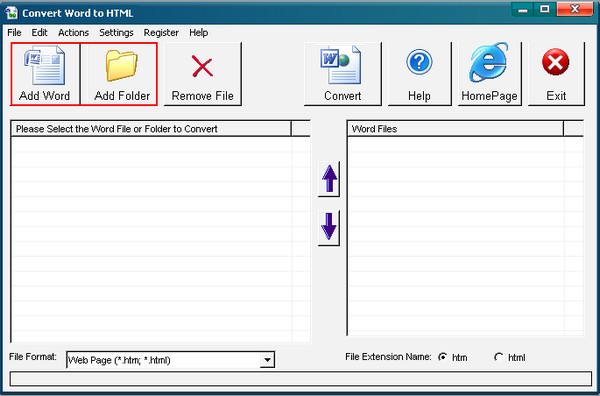Click the application icon in the title bar
Screen dimensions: 600x396
(11, 13)
